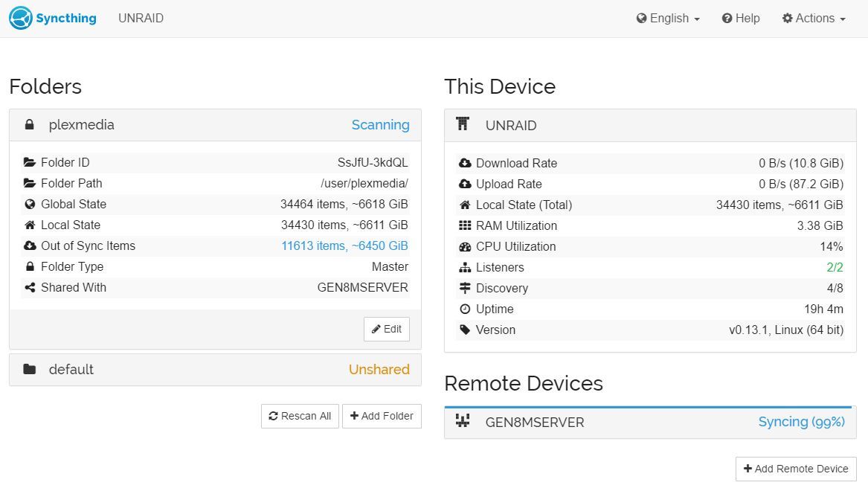
Task: Click the Syncing (99%) status text
Action: [802, 422]
